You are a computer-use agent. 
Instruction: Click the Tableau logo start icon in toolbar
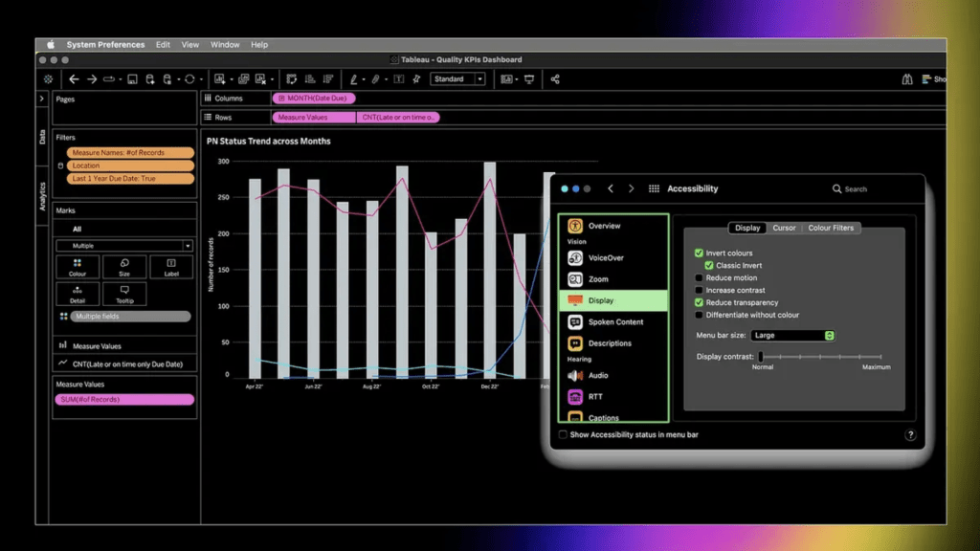[x=48, y=79]
